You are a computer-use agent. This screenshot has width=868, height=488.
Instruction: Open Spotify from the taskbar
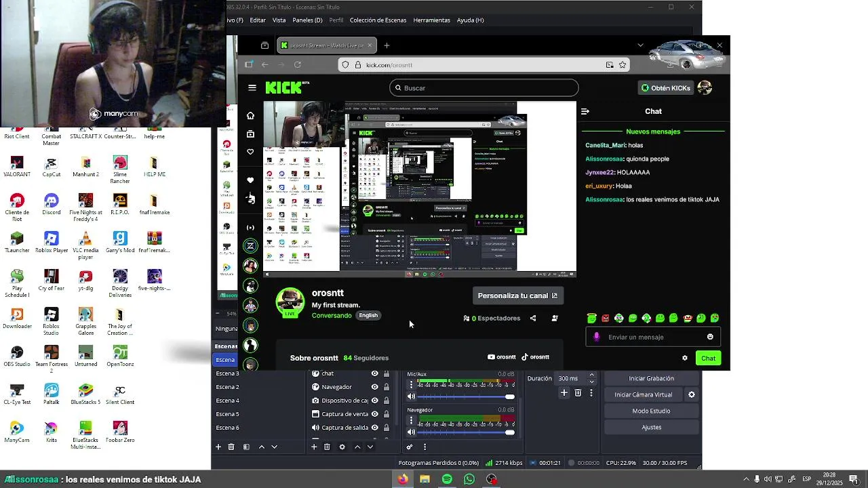447,479
